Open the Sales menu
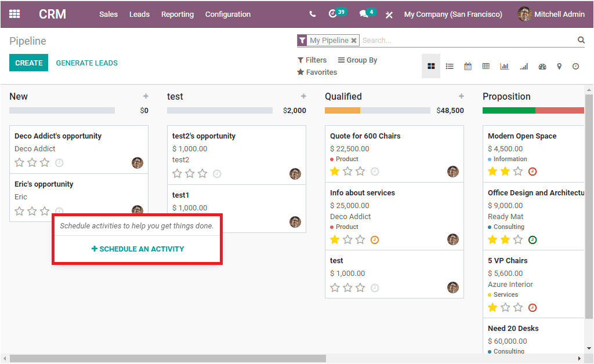Image resolution: width=594 pixels, height=364 pixels. [x=108, y=14]
